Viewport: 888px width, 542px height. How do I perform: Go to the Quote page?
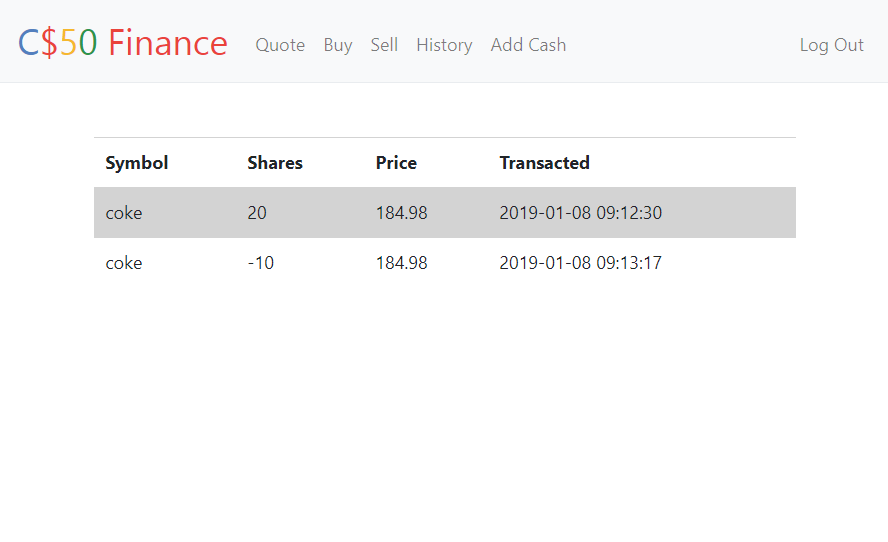[280, 45]
